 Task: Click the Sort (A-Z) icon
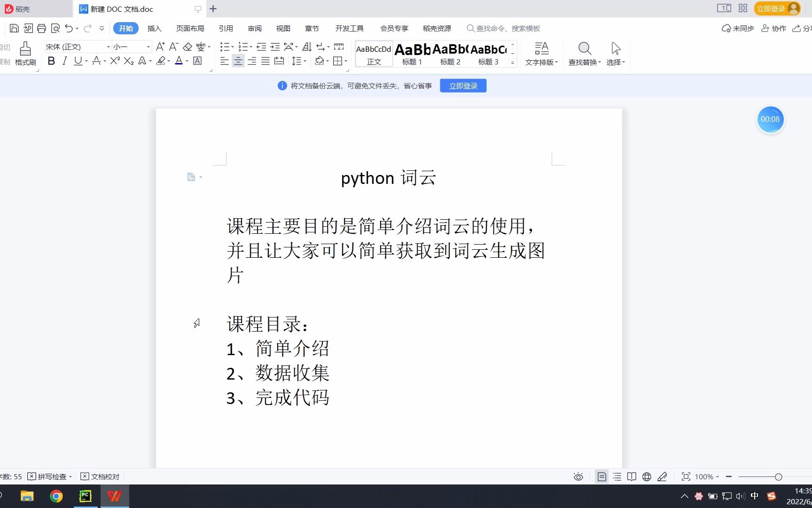306,47
